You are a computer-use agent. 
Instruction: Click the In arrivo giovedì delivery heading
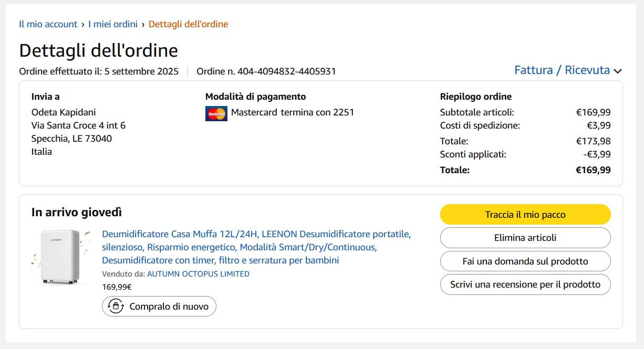(x=77, y=213)
